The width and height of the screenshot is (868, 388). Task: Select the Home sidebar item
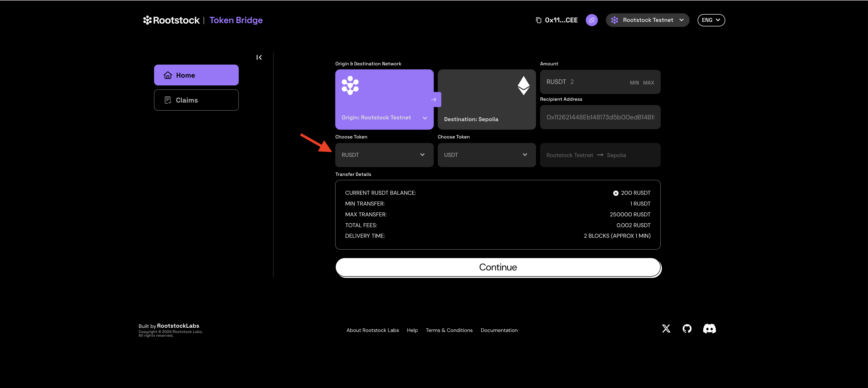196,75
